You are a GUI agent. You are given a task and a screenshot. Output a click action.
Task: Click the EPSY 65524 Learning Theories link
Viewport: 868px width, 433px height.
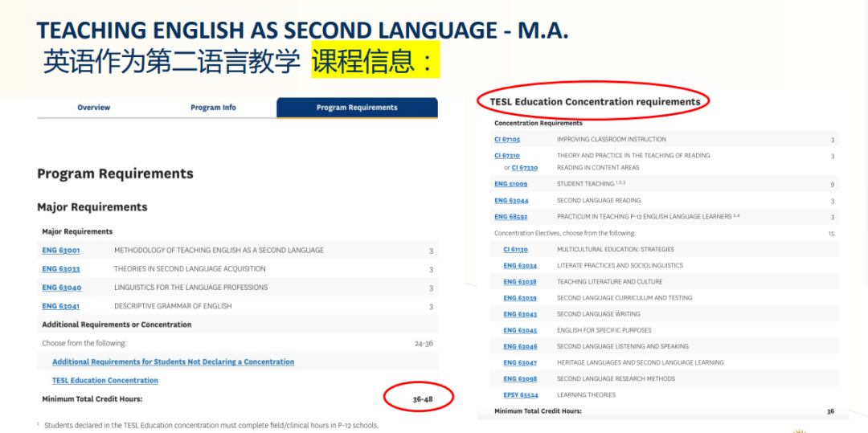click(x=521, y=395)
